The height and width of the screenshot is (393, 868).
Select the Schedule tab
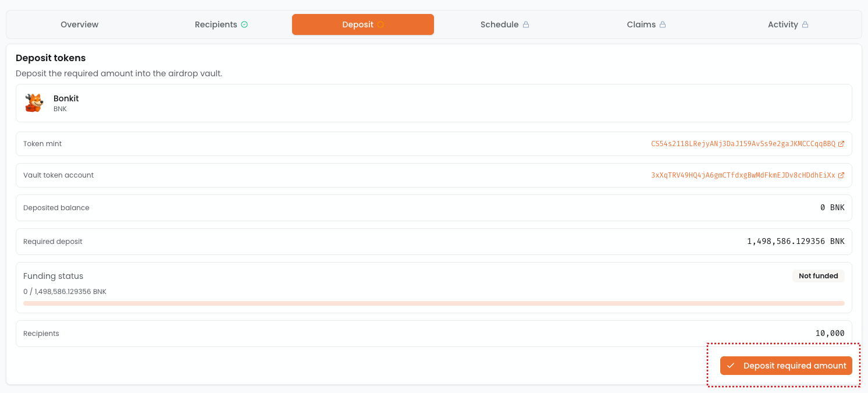499,24
